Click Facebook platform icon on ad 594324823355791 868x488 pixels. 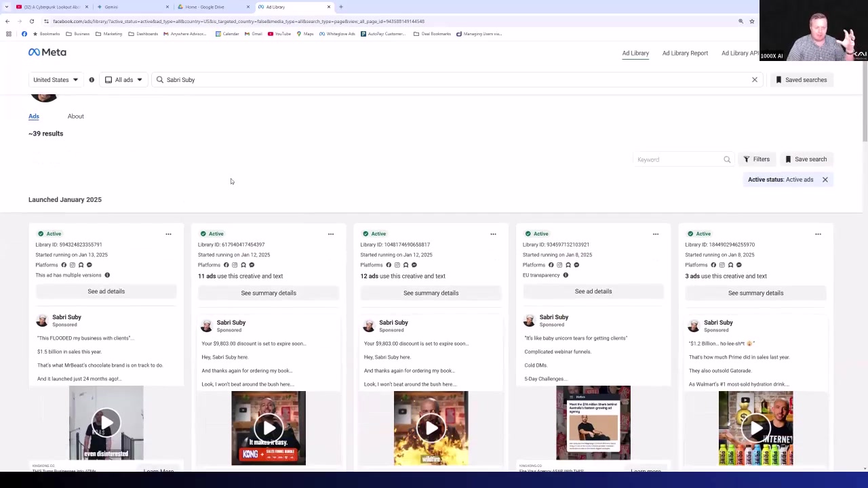tap(64, 265)
